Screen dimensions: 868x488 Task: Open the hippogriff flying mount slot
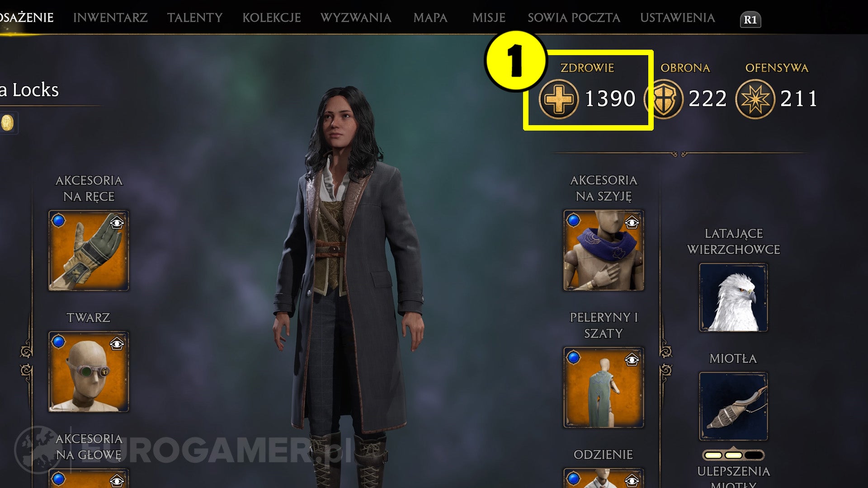733,298
